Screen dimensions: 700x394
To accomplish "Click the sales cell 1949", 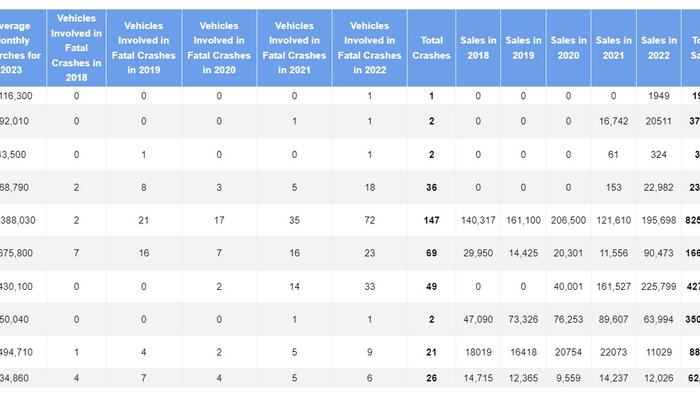I will pyautogui.click(x=658, y=95).
